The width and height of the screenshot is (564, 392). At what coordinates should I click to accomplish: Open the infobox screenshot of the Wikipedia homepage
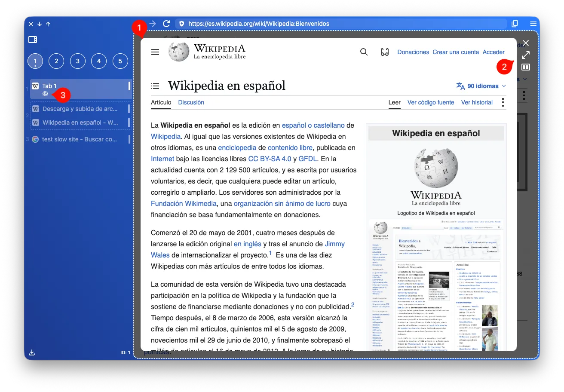[436, 285]
